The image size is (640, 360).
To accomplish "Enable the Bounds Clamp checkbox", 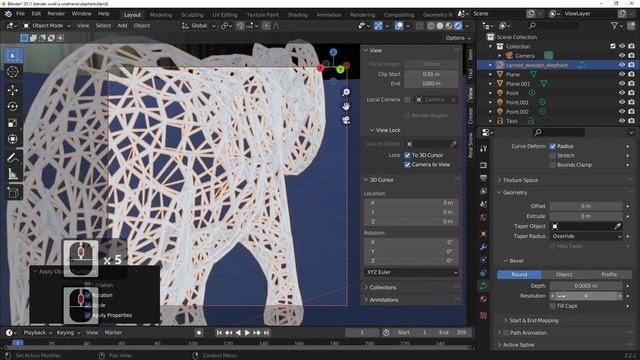I will 553,165.
